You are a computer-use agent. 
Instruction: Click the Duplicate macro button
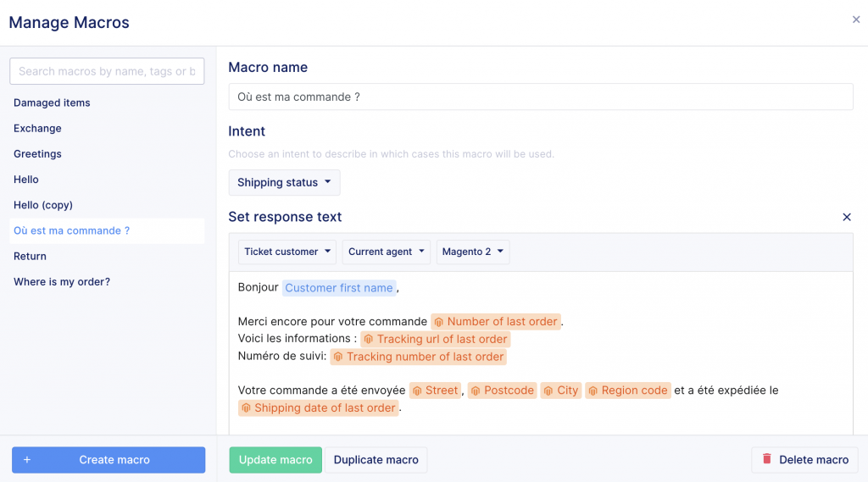[376, 460]
